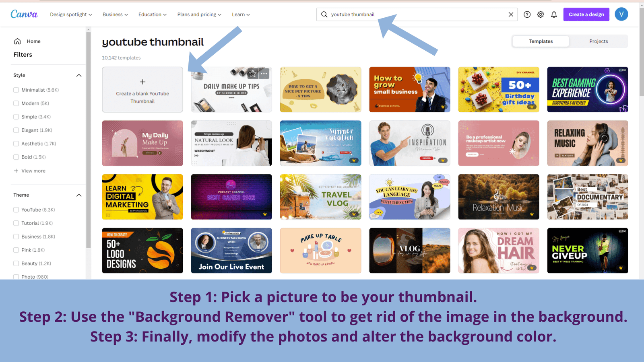
Task: Collapse the Theme filter section
Action: click(79, 195)
